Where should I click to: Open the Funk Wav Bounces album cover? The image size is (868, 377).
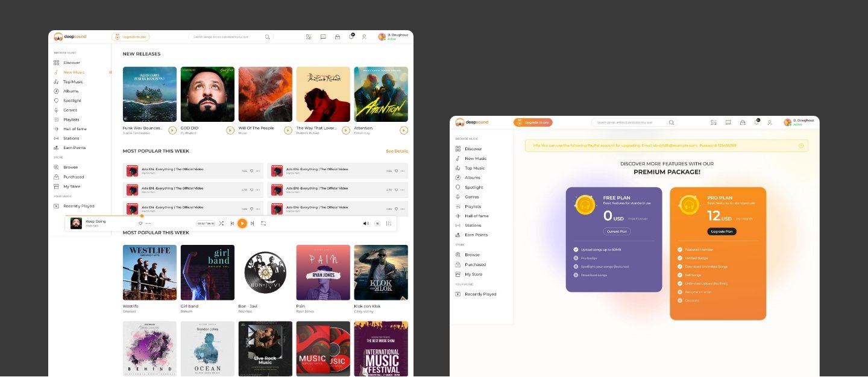pyautogui.click(x=149, y=94)
